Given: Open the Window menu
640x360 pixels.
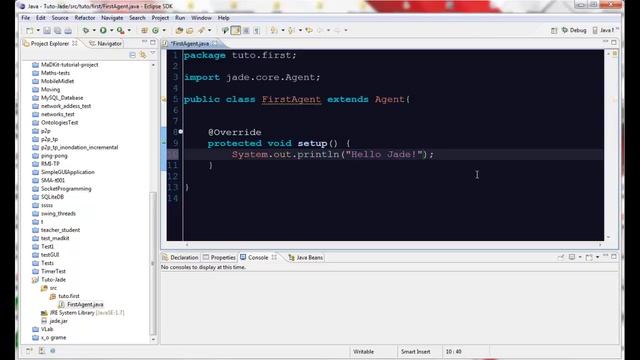Looking at the screenshot, I should click(201, 18).
